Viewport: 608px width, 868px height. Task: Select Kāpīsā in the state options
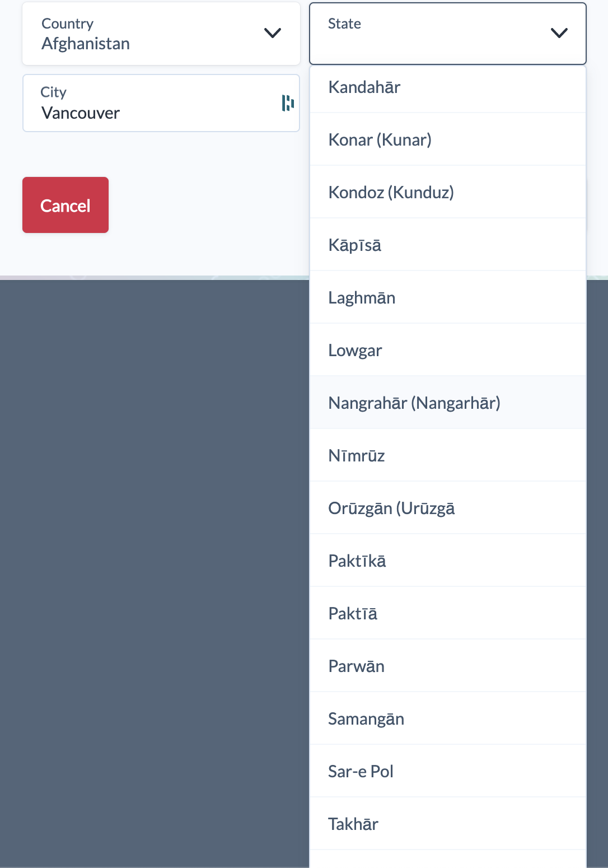point(354,244)
